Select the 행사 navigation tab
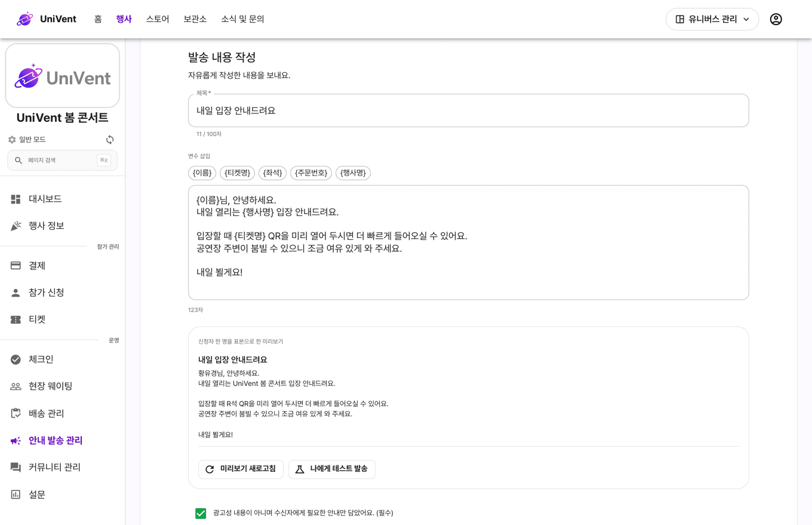The width and height of the screenshot is (812, 525). click(x=124, y=19)
